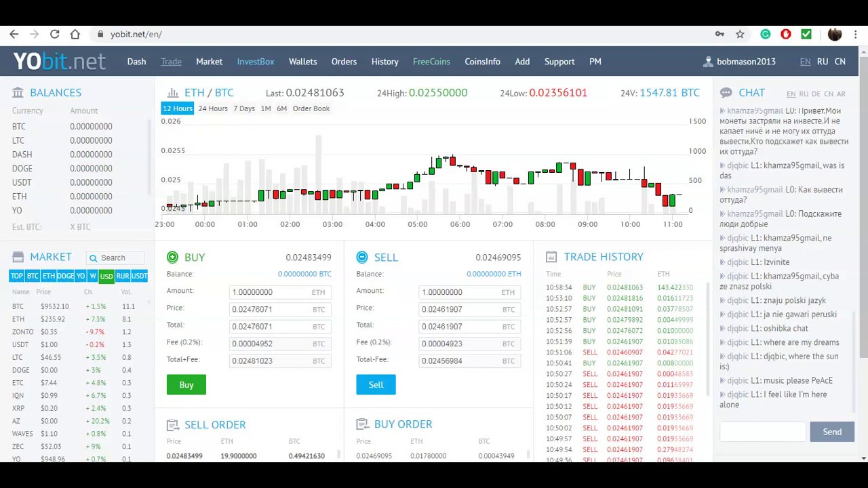Image resolution: width=868 pixels, height=488 pixels.
Task: Click the Sell Order list icon
Action: coord(172,424)
